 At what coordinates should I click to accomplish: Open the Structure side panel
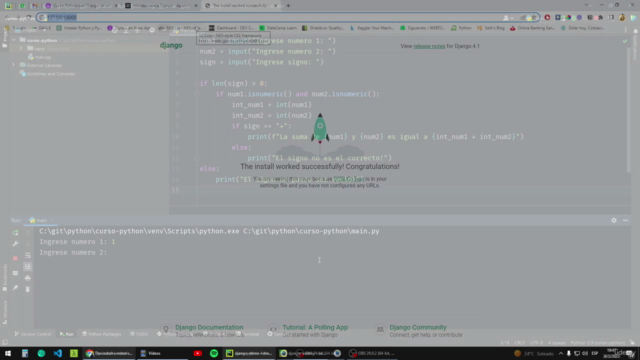tap(4, 312)
